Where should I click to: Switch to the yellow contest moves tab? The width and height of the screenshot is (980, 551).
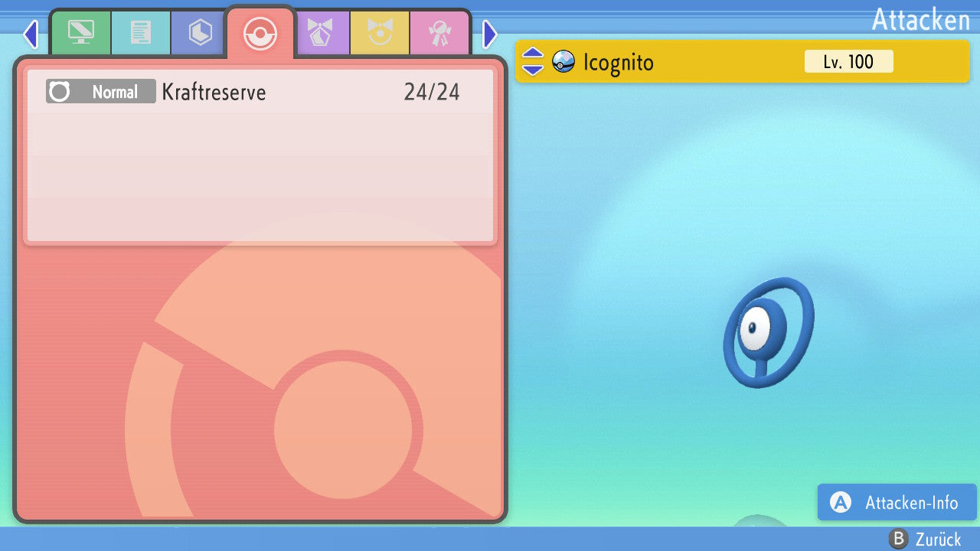[380, 33]
